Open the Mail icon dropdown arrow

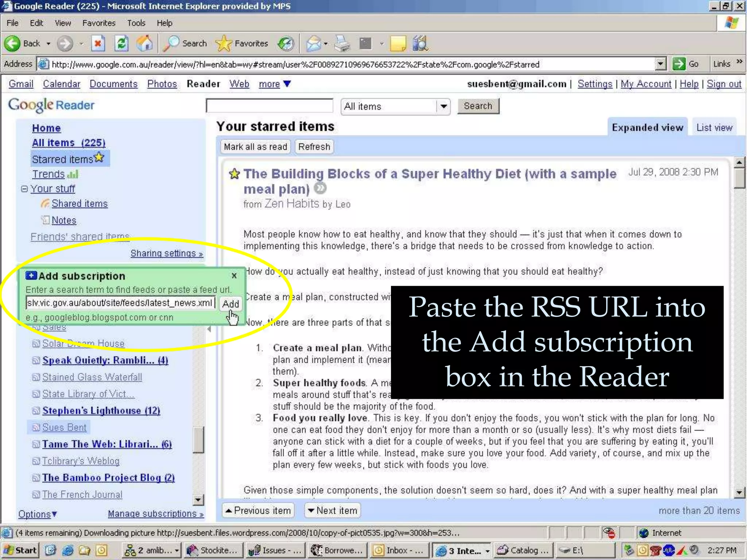pyautogui.click(x=326, y=44)
